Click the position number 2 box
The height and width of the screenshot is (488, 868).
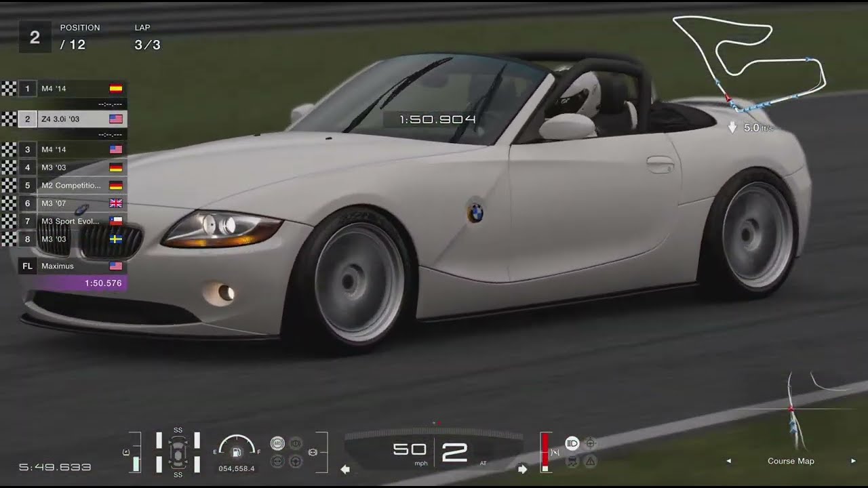[x=35, y=38]
